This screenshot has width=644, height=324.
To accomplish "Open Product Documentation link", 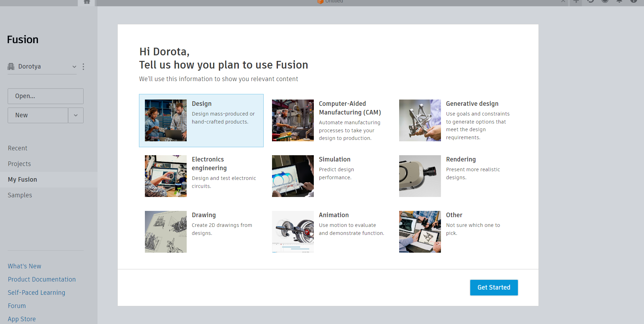I will click(42, 279).
